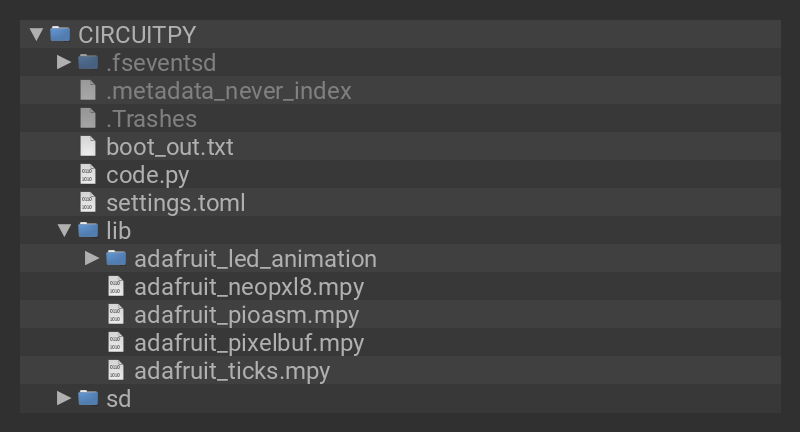The image size is (800, 432).
Task: Click the settings.toml file icon
Action: (88, 202)
